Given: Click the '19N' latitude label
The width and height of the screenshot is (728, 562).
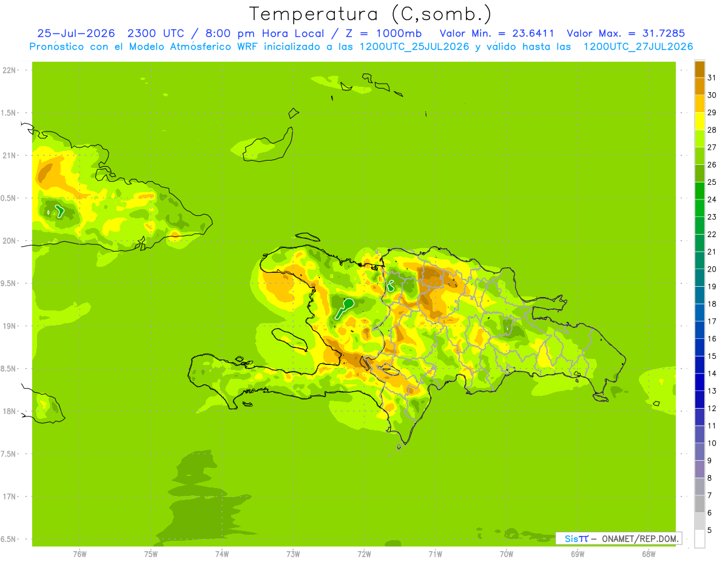Looking at the screenshot, I should [10, 326].
